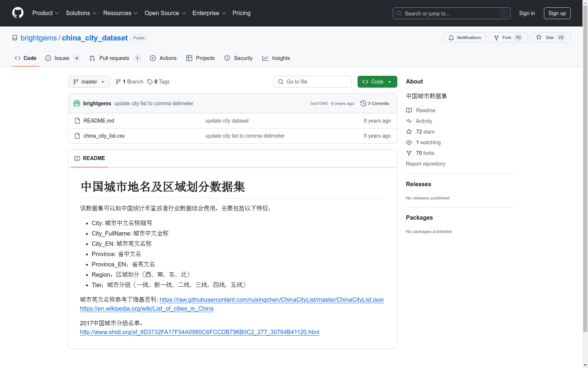
Task: Click the tag icon beside 0 Tags
Action: (150, 82)
